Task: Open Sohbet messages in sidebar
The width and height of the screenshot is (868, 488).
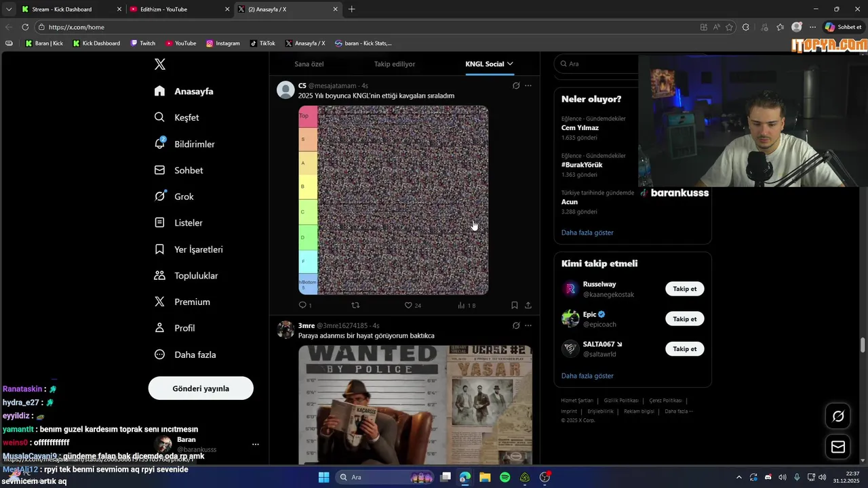Action: click(x=179, y=170)
